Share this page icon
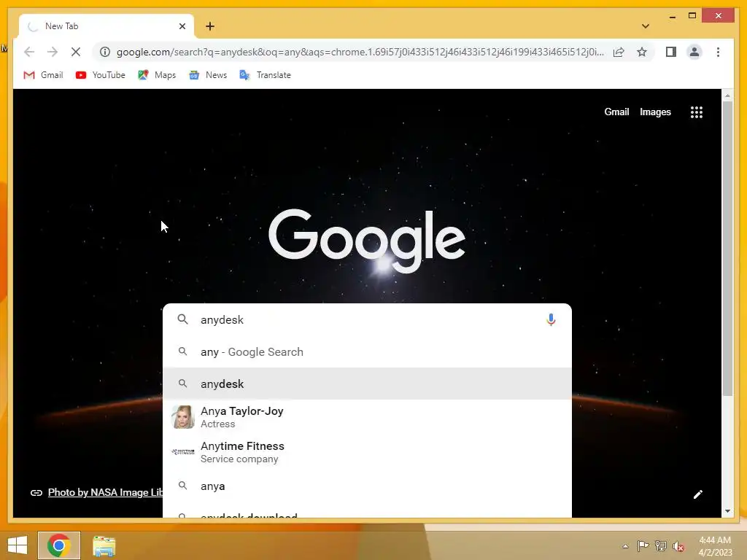Image resolution: width=747 pixels, height=560 pixels. point(619,52)
